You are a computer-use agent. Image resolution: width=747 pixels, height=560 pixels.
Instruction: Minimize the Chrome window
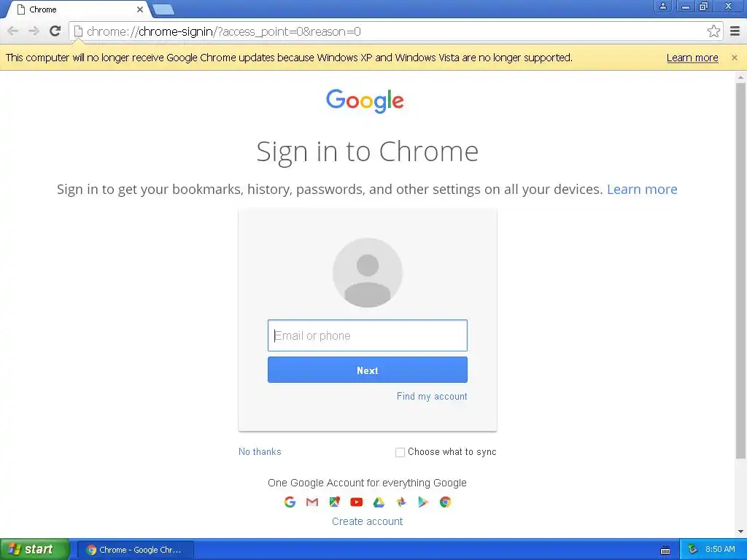(x=685, y=6)
